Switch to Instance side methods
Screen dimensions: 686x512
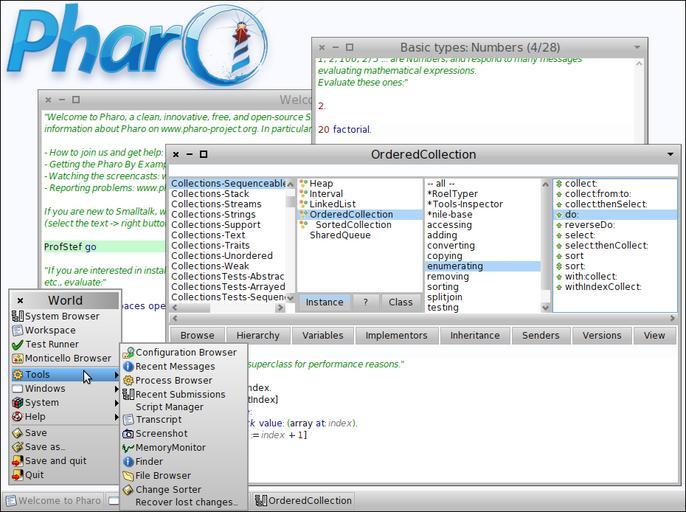(324, 302)
